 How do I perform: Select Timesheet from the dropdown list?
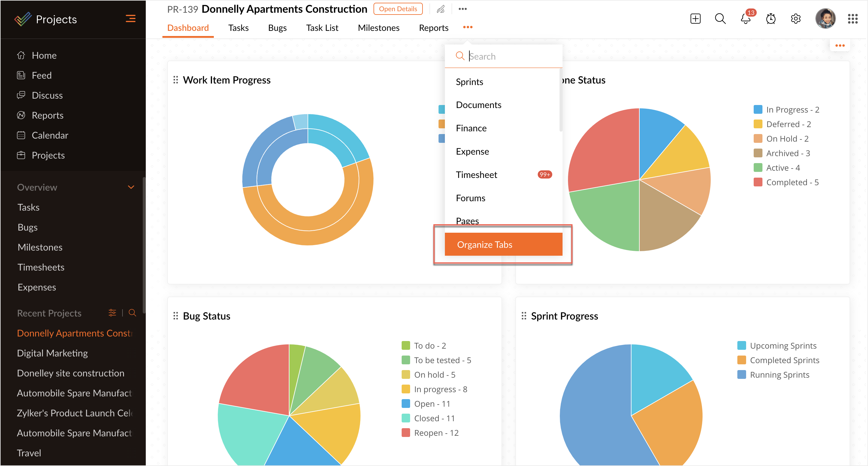point(476,175)
